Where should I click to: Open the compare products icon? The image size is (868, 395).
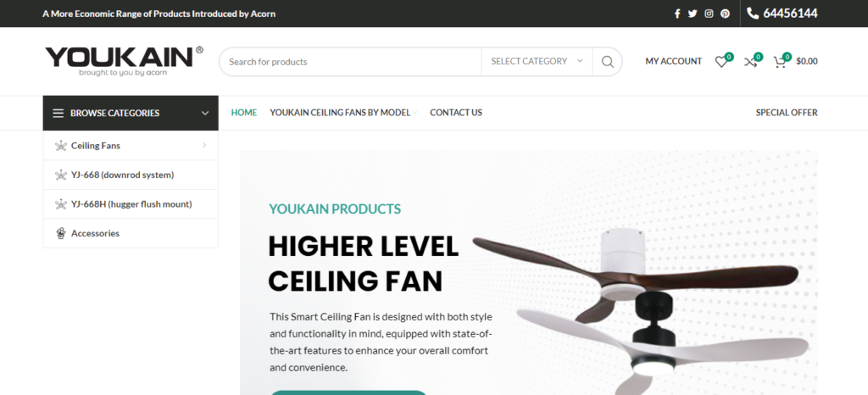click(x=750, y=62)
